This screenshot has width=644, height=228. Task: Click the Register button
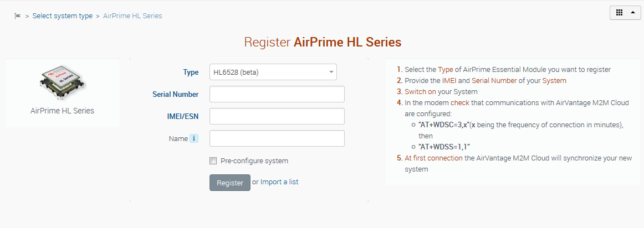(230, 183)
